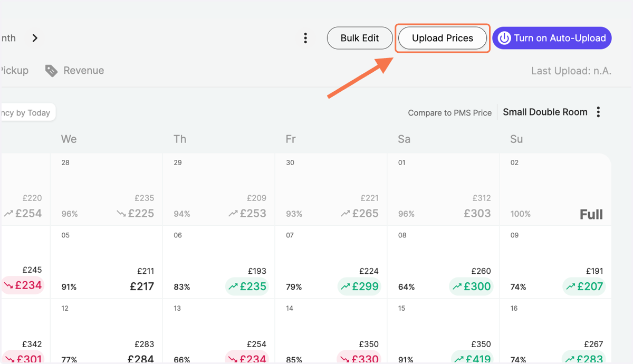The height and width of the screenshot is (364, 633).
Task: Click the £224 PMS price on day 07
Action: (369, 271)
